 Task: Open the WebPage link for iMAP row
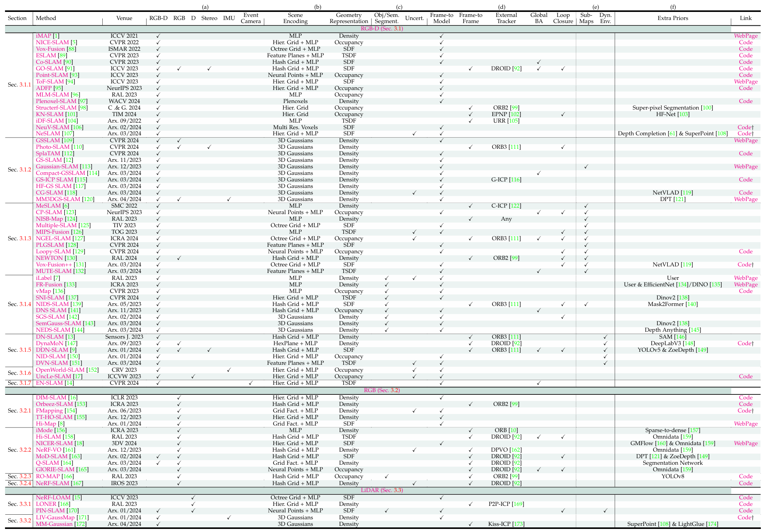pos(745,36)
